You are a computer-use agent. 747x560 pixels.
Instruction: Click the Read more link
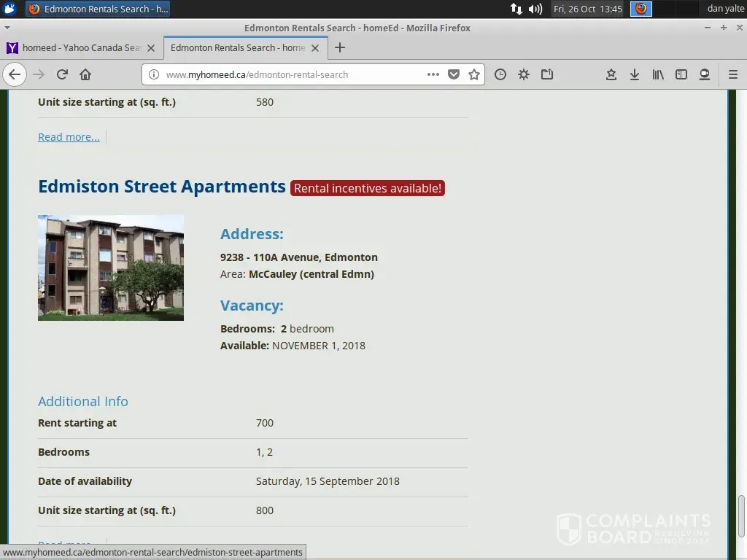(x=69, y=137)
